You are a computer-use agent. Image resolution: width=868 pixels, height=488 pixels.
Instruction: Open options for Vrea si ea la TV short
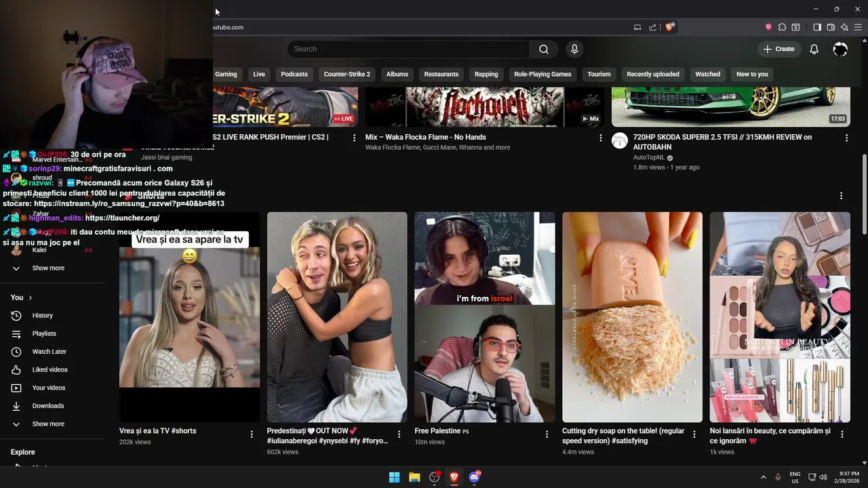click(252, 434)
